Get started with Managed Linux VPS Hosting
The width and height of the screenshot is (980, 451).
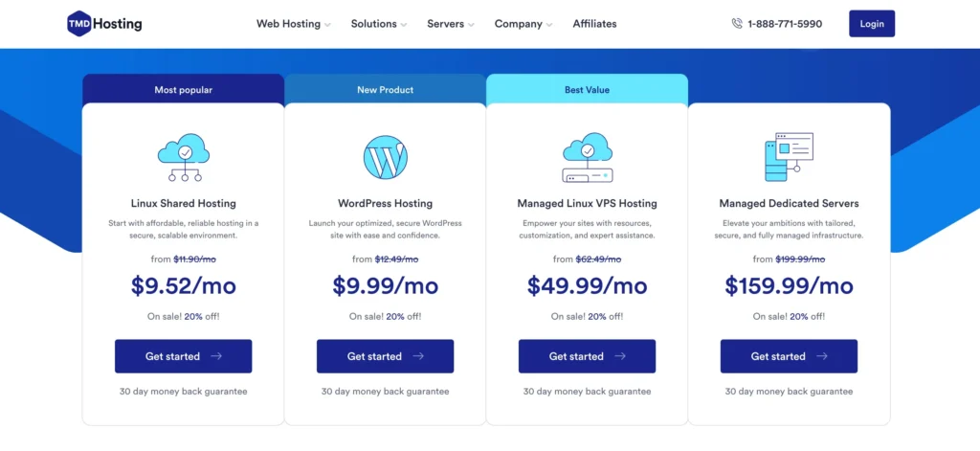point(587,356)
